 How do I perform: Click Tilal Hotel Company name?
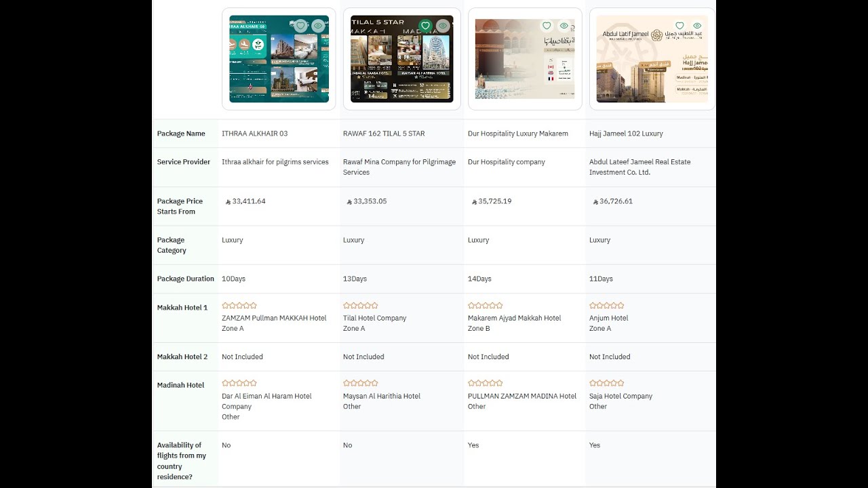coord(374,318)
